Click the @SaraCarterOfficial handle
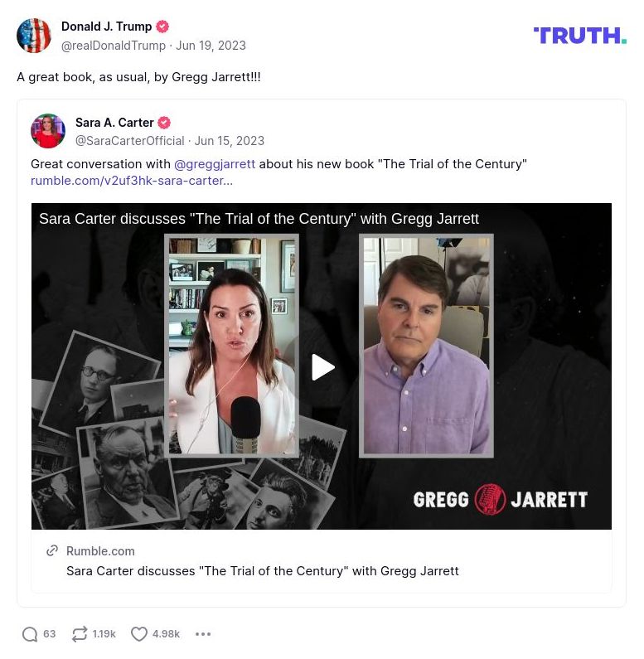644x659 pixels. [x=129, y=141]
